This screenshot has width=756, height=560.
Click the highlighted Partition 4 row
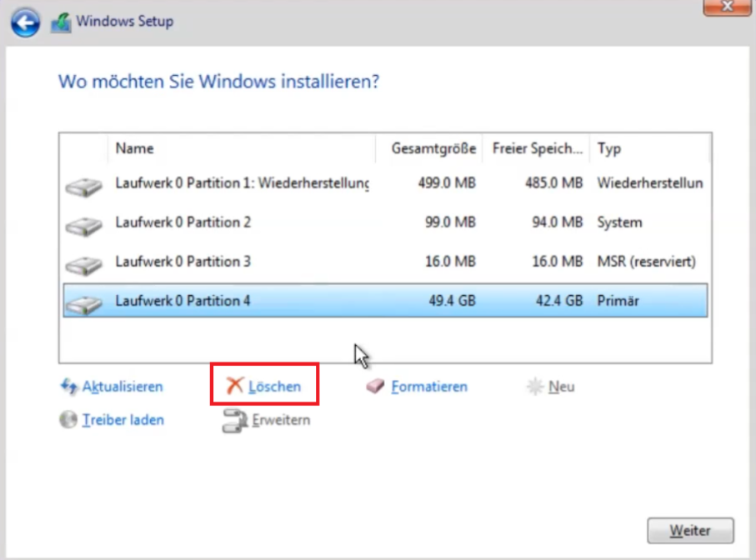(250, 300)
